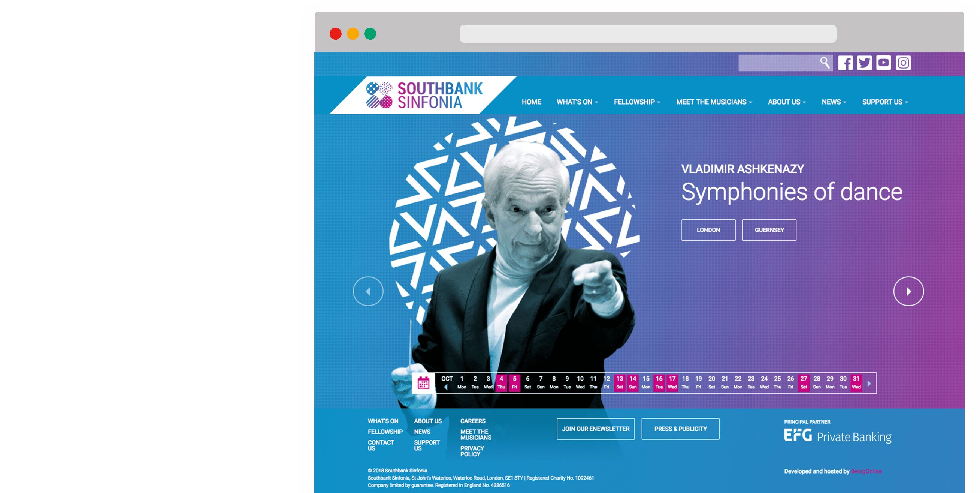This screenshot has height=493, width=980.
Task: Open the Twitter social icon
Action: point(864,63)
